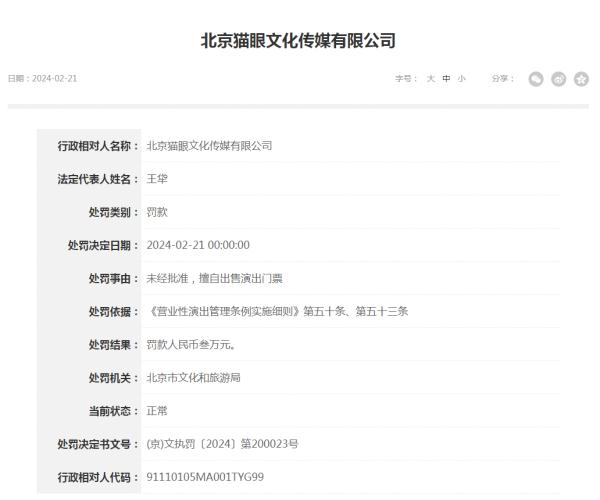Click the 分享 share label
Viewport: 600px width, 500px height.
[502, 78]
